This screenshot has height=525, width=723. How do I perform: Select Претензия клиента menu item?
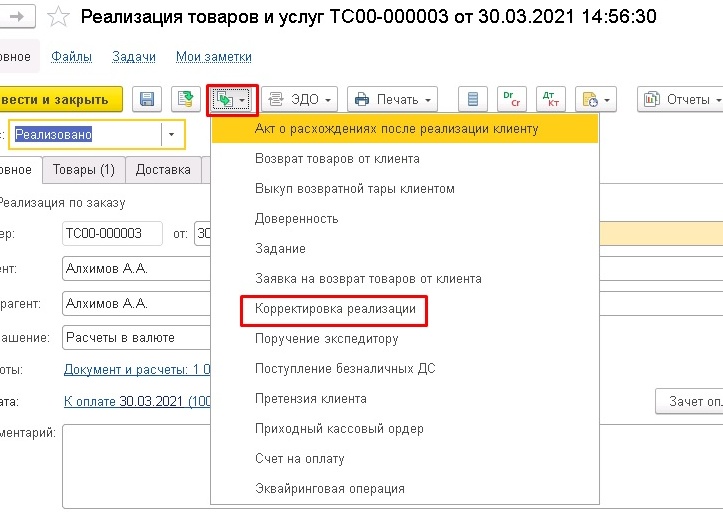pyautogui.click(x=405, y=399)
